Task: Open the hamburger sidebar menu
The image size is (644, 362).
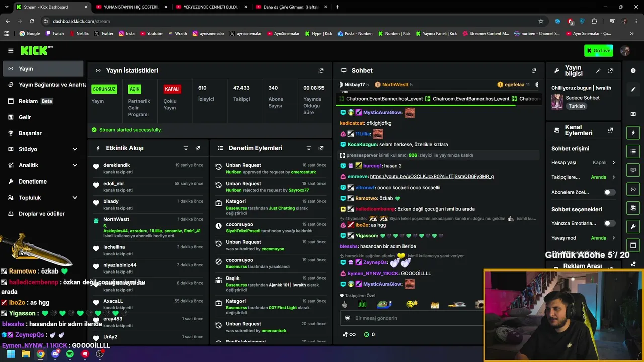Action: click(x=11, y=51)
